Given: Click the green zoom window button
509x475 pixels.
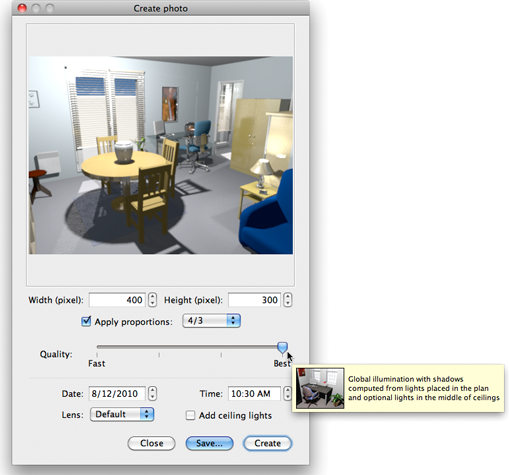Looking at the screenshot, I should (49, 8).
